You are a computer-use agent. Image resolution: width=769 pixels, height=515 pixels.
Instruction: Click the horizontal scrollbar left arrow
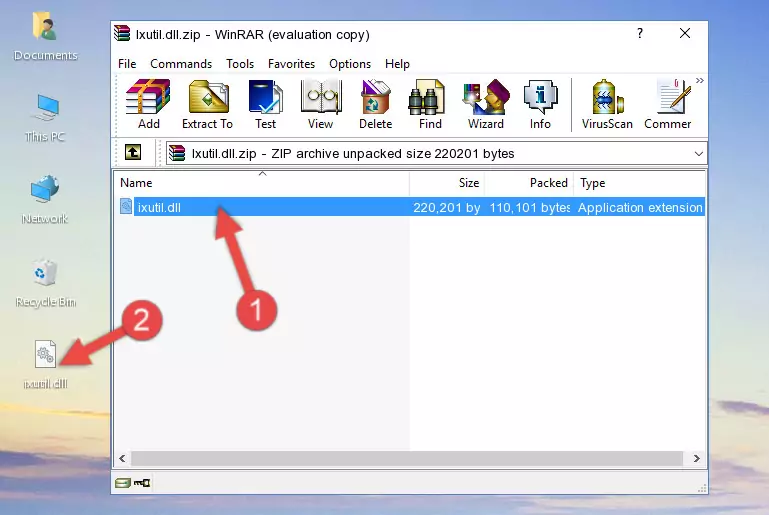pyautogui.click(x=123, y=459)
